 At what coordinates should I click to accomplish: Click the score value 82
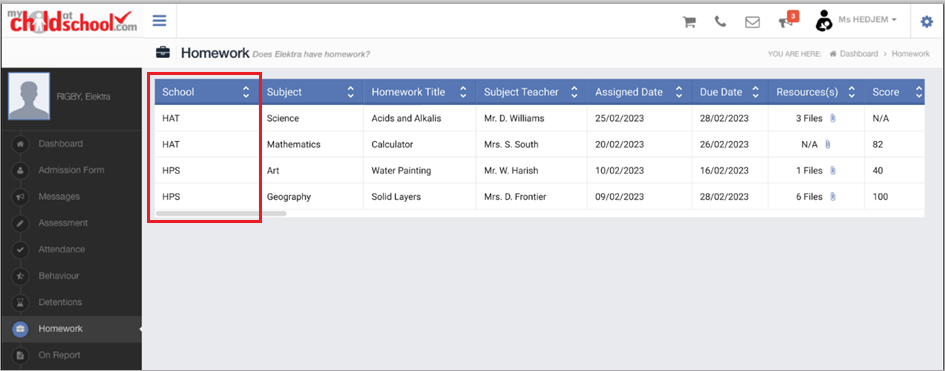[x=878, y=145]
